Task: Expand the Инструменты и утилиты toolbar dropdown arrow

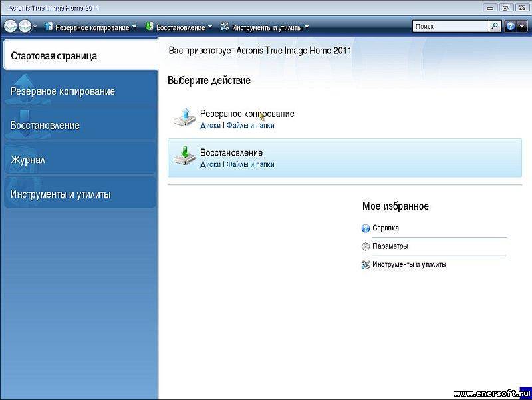Action: (x=307, y=27)
